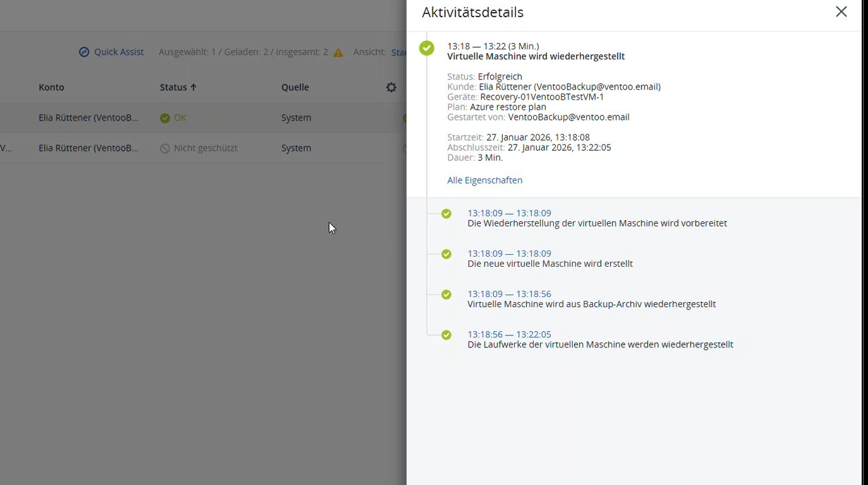Click check icon for 'Laufwerke' step
The height and width of the screenshot is (485, 868).
(x=447, y=335)
